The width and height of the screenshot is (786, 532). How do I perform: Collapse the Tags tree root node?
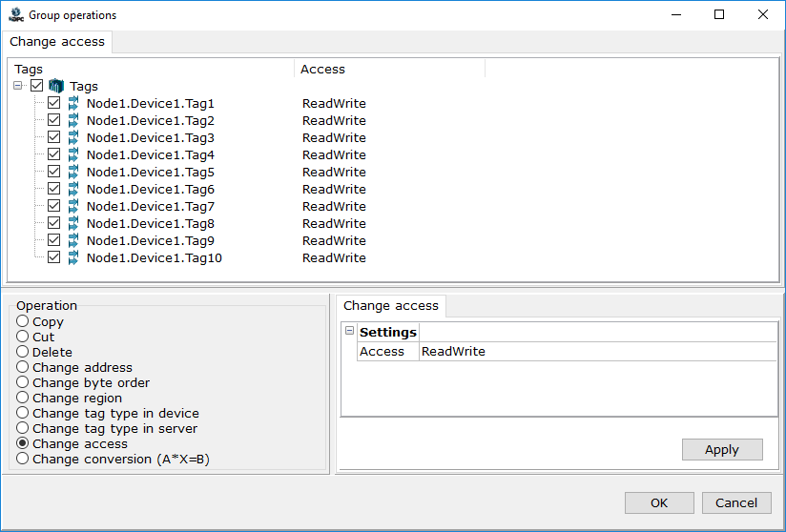tap(18, 86)
